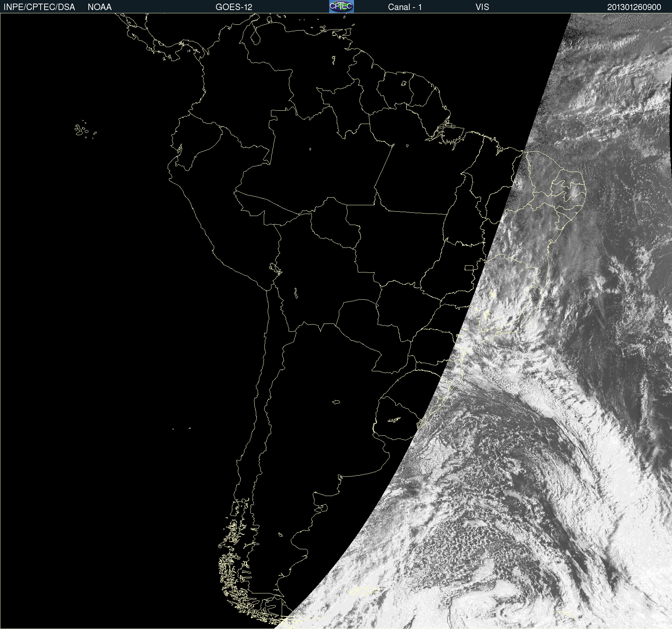Image resolution: width=672 pixels, height=629 pixels.
Task: Click the CPTEC logo in header
Action: 341,6
